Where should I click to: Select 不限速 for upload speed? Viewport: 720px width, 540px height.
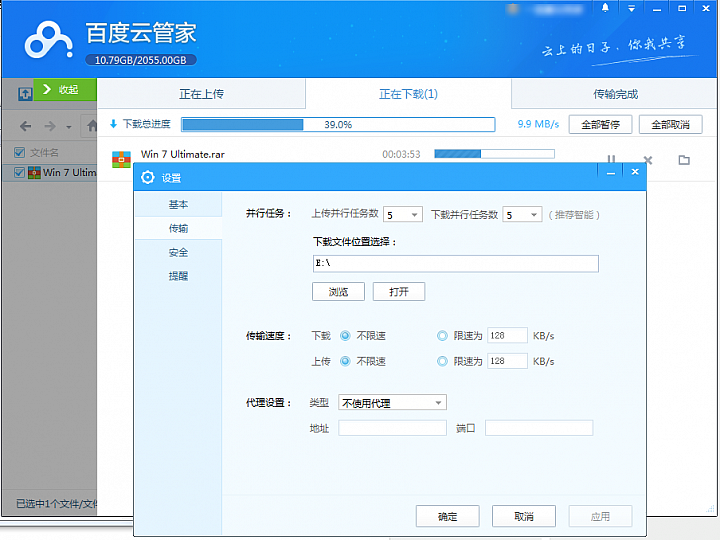click(345, 361)
